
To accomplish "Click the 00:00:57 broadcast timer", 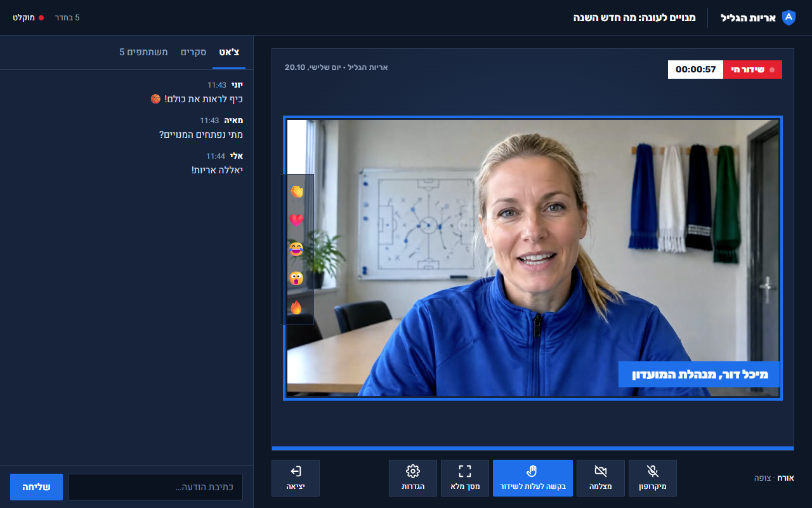I will point(696,69).
